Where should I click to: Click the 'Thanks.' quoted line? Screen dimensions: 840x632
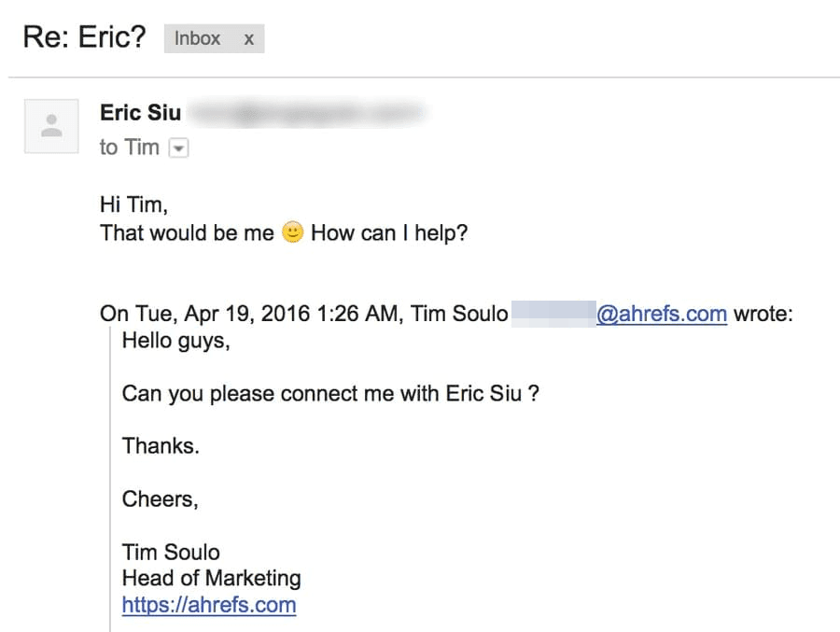161,446
